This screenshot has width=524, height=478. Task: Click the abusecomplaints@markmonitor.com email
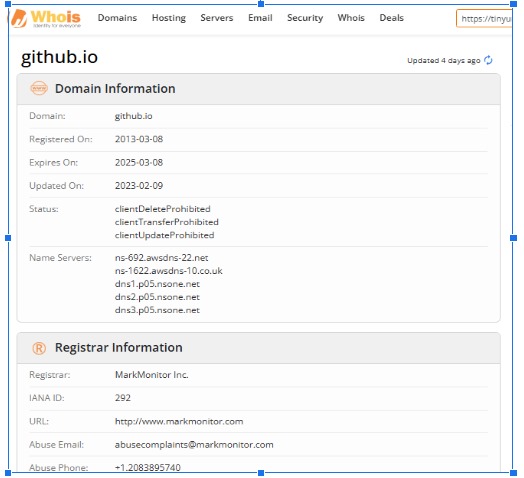pos(194,445)
